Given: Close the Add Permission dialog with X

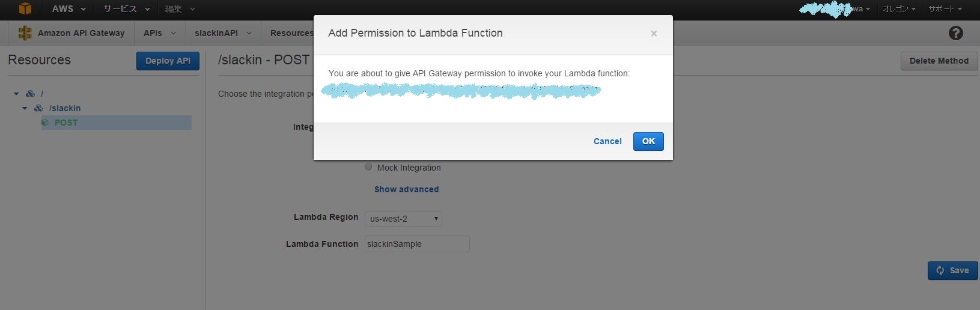Looking at the screenshot, I should (x=654, y=34).
